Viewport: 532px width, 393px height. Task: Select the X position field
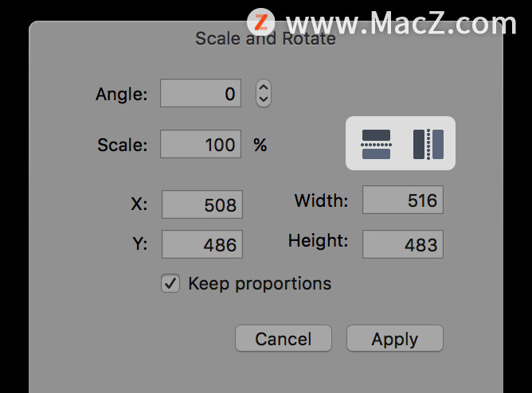202,204
